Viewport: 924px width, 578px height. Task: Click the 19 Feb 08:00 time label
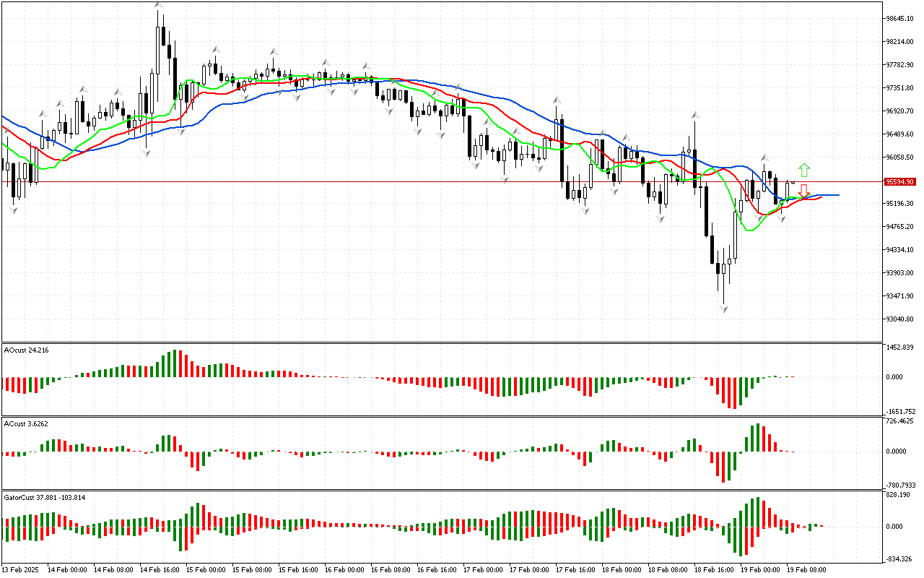tap(806, 570)
